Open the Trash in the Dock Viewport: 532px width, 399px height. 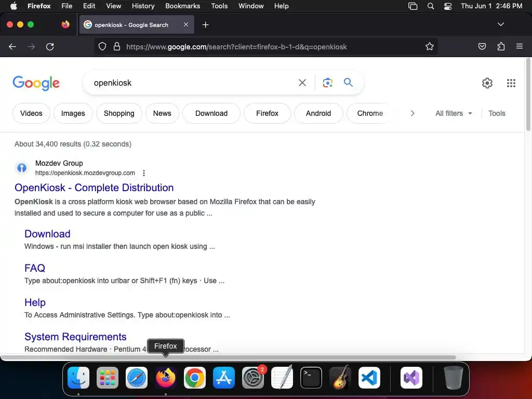click(453, 378)
